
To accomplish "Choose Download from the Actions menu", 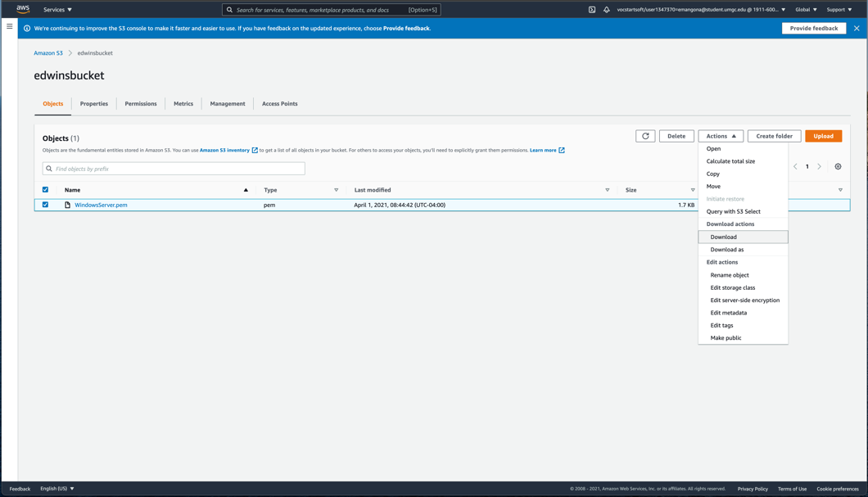I will (x=743, y=237).
